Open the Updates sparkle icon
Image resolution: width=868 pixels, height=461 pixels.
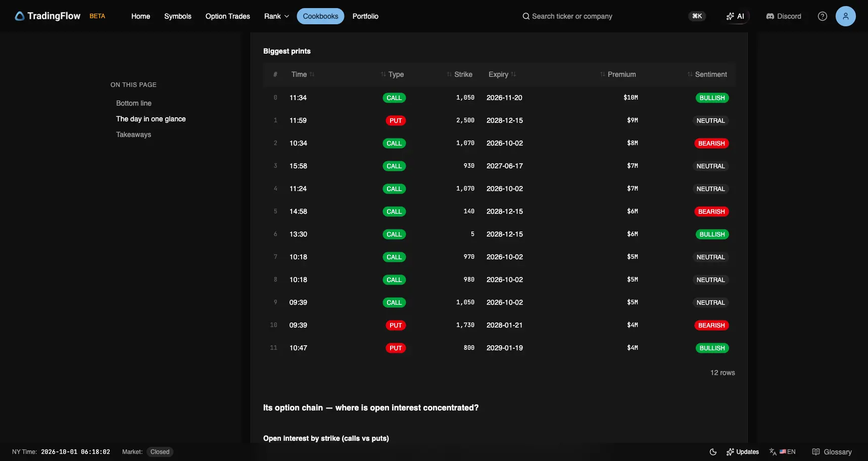click(730, 452)
